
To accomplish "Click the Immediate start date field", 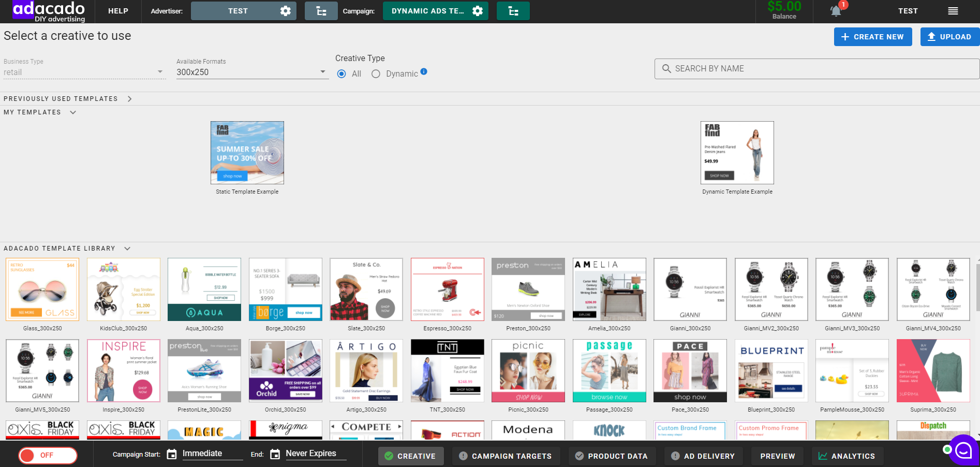I will pos(212,454).
